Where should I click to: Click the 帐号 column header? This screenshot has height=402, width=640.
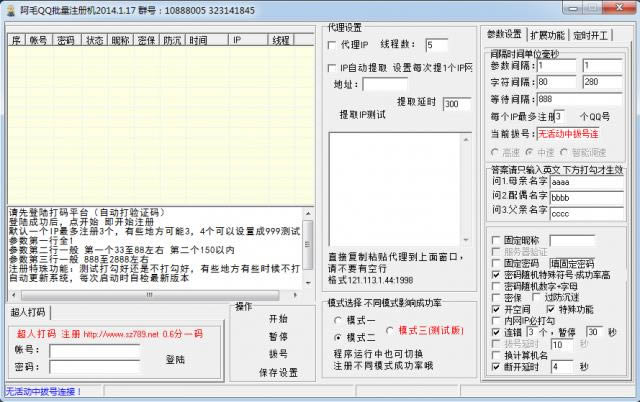pos(38,40)
